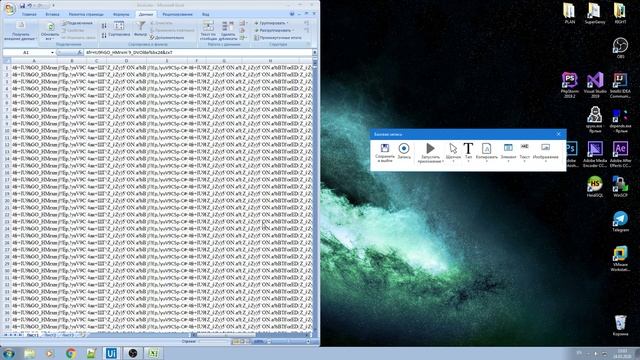Switch to the Лист3 sheet tab
640x360 pixels.
[67, 335]
